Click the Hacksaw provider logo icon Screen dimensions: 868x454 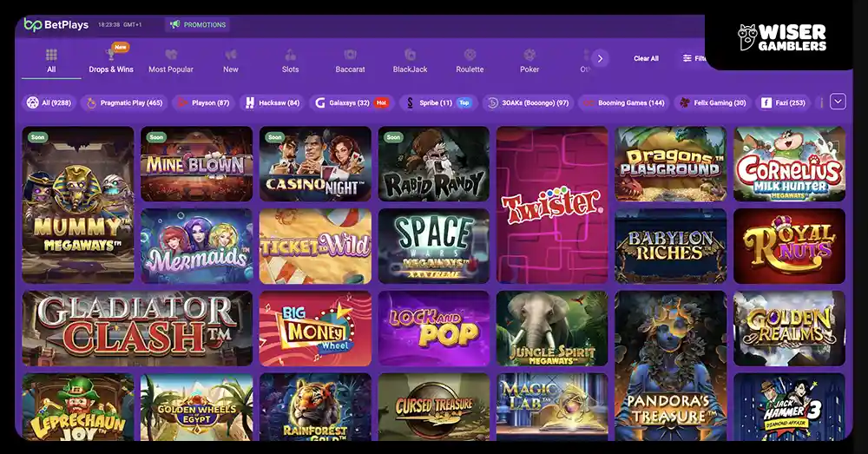click(250, 102)
